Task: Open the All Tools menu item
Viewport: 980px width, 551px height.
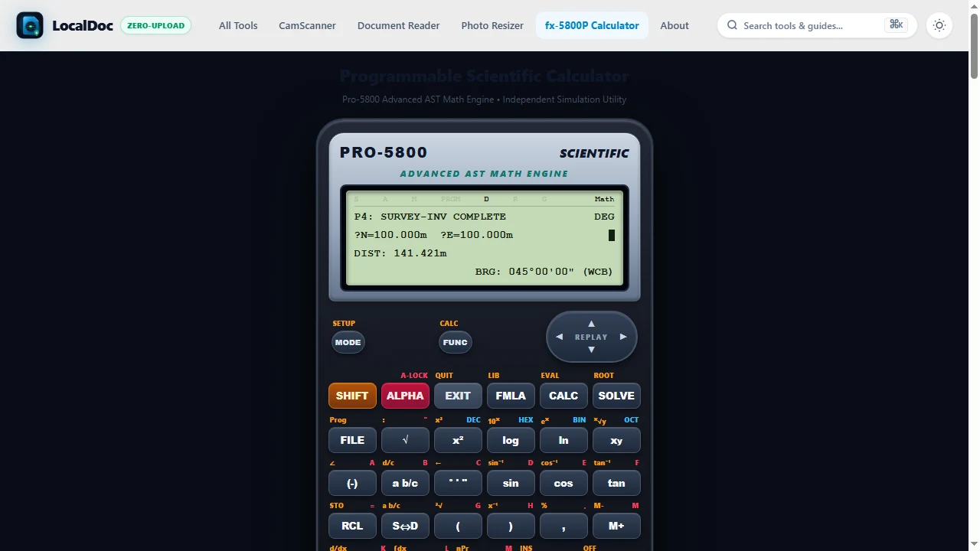Action: click(238, 25)
